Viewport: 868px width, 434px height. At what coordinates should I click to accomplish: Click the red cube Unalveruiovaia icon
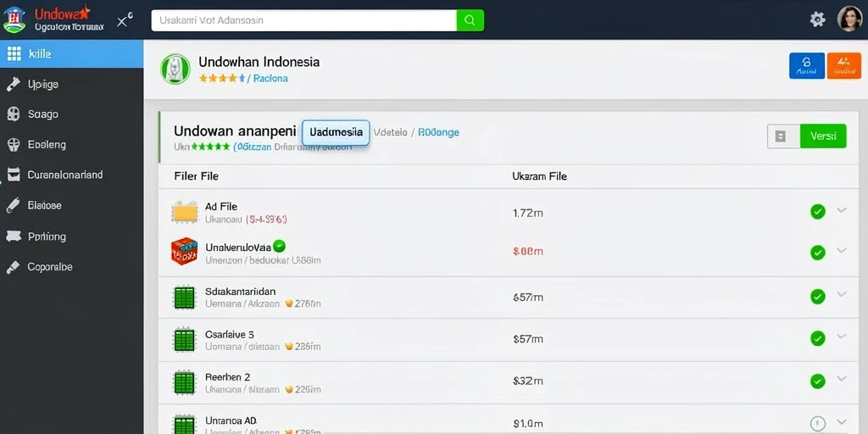pyautogui.click(x=184, y=251)
